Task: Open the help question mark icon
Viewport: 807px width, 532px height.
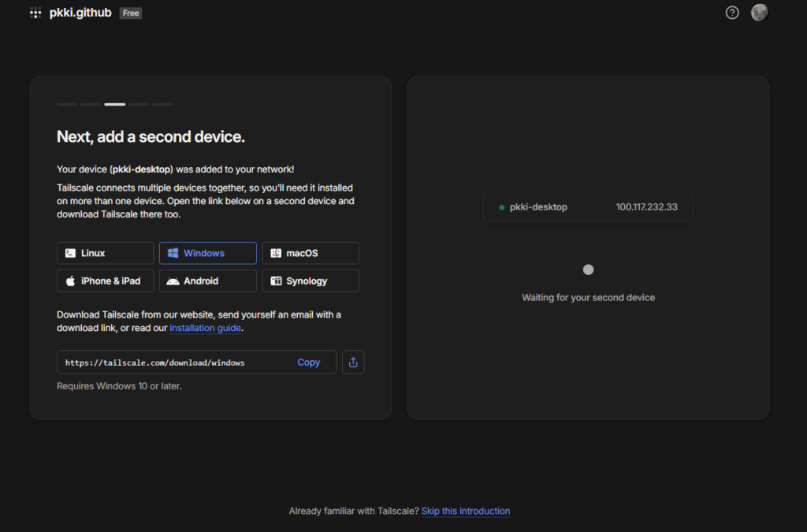Action: click(x=732, y=13)
